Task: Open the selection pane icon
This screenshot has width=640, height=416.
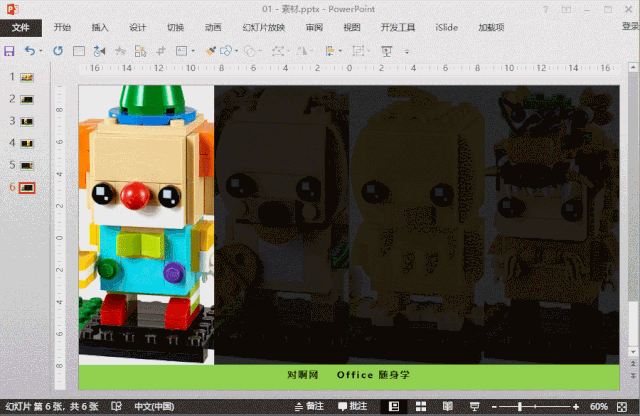Action: coord(140,51)
